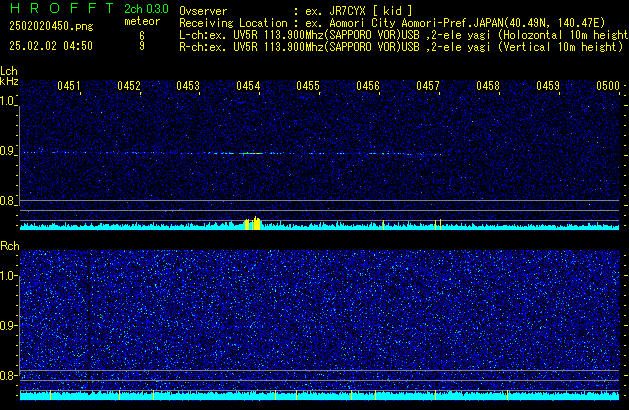The height and width of the screenshot is (410, 629).
Task: Click the single yellow marker below 0456 in Lch strip
Action: coord(383,225)
